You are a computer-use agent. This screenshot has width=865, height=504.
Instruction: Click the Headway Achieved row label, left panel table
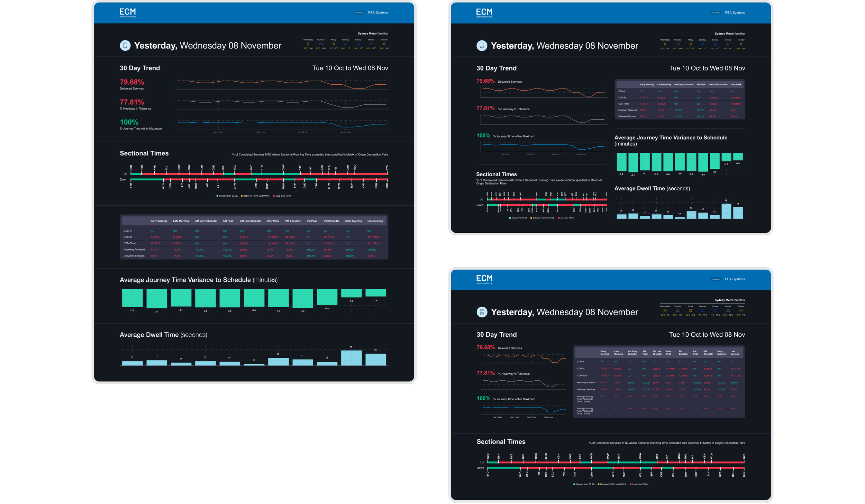(134, 249)
